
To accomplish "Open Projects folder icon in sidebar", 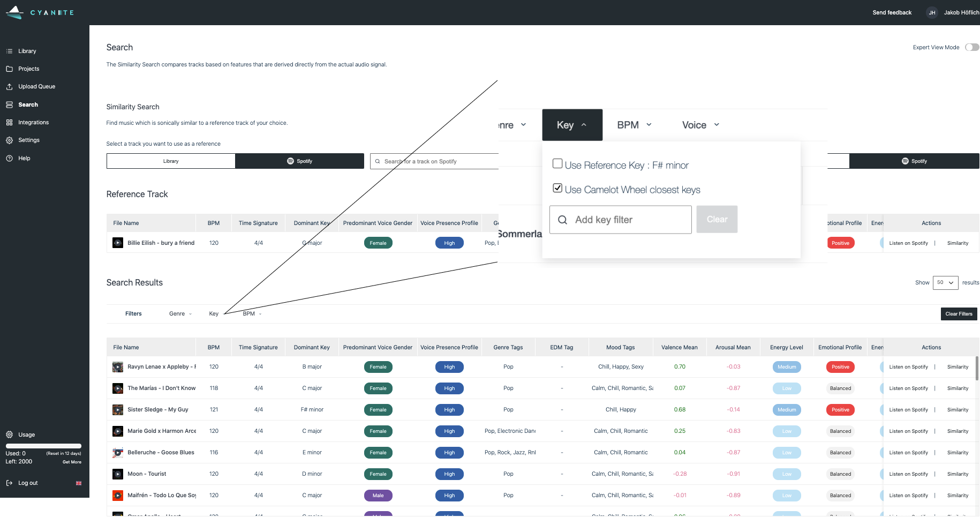I will pos(9,69).
